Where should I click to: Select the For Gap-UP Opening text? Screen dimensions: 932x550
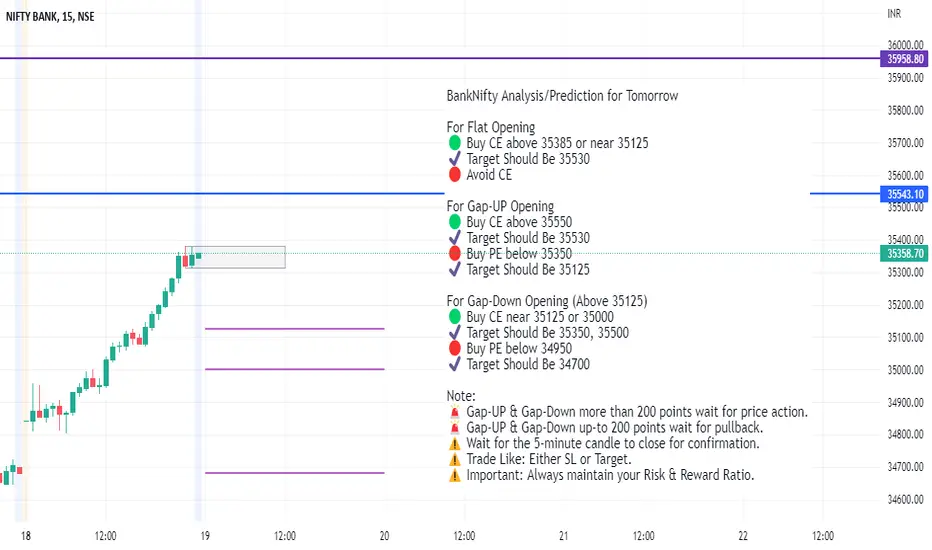pyautogui.click(x=500, y=206)
